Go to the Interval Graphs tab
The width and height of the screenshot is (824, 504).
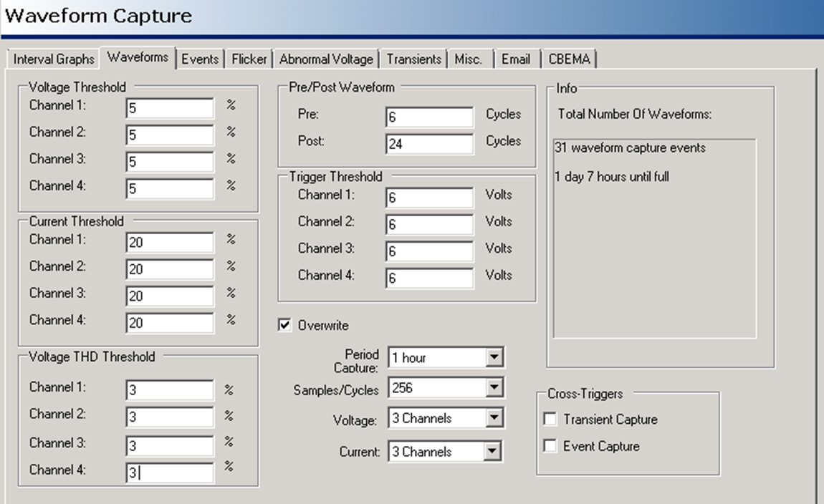click(53, 59)
